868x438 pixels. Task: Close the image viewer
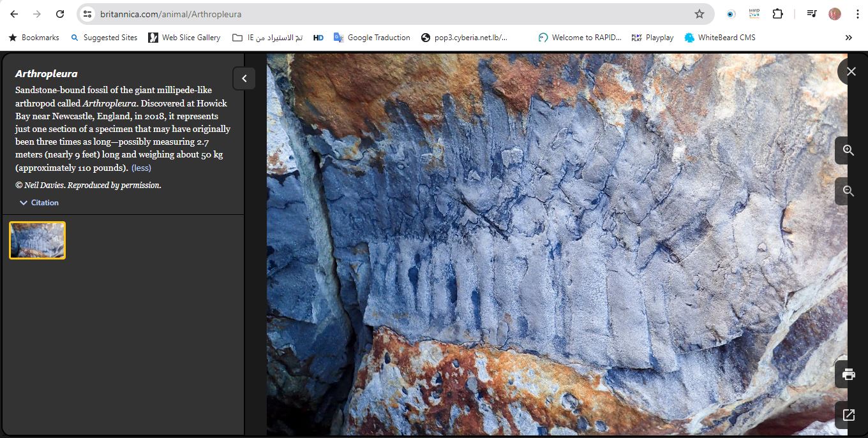(851, 71)
